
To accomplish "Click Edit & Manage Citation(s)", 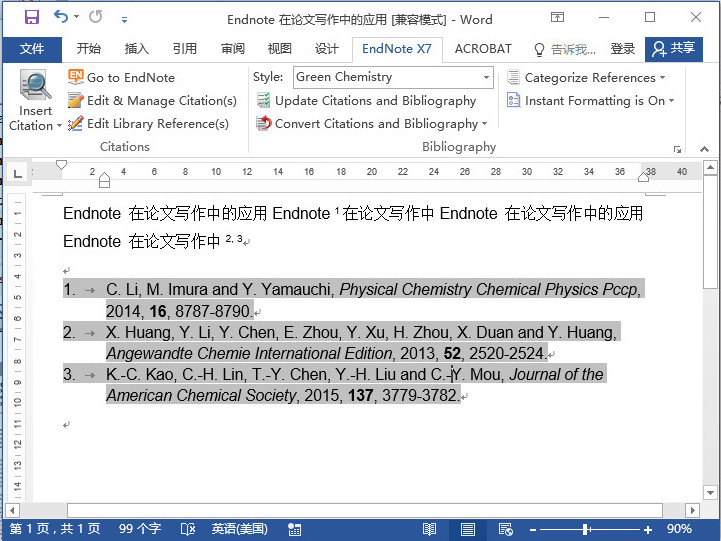I will [x=152, y=101].
